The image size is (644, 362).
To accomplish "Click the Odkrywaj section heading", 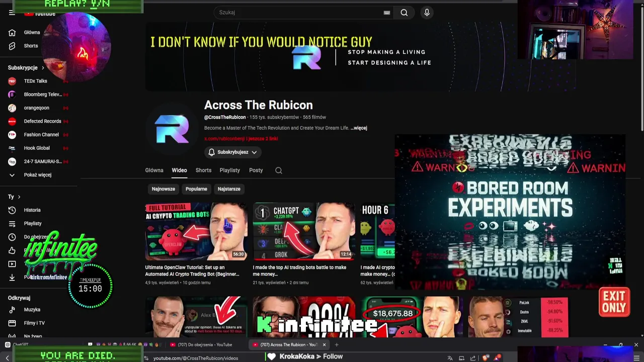I will tap(19, 298).
